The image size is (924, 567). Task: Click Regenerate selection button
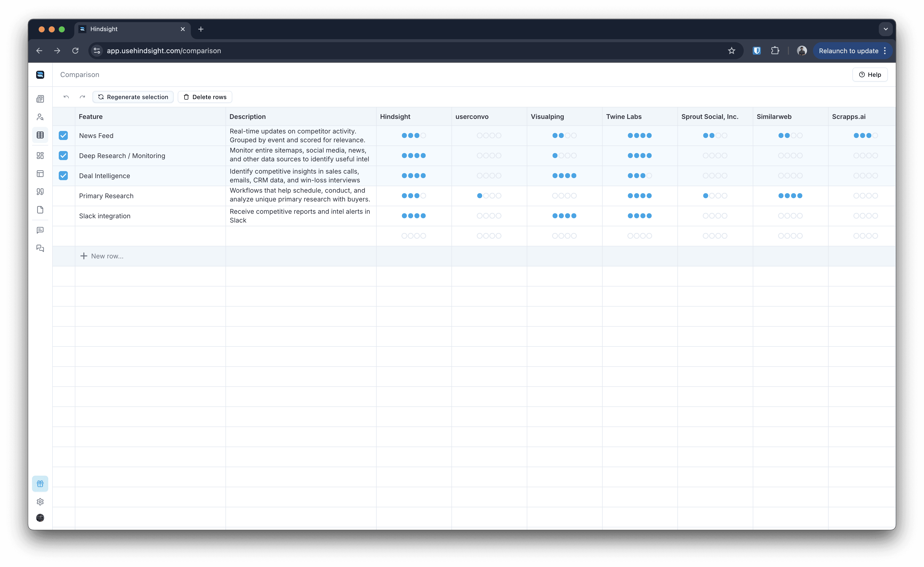pyautogui.click(x=133, y=97)
